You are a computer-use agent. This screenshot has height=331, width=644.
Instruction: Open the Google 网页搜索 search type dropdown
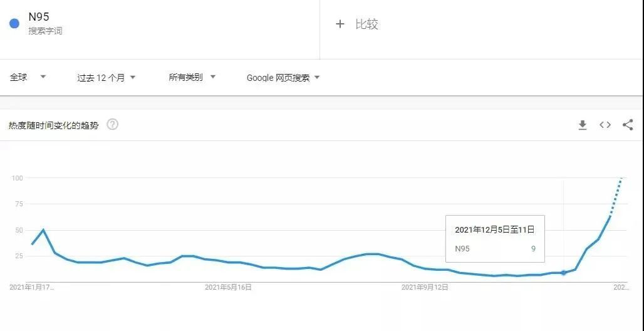tap(283, 77)
